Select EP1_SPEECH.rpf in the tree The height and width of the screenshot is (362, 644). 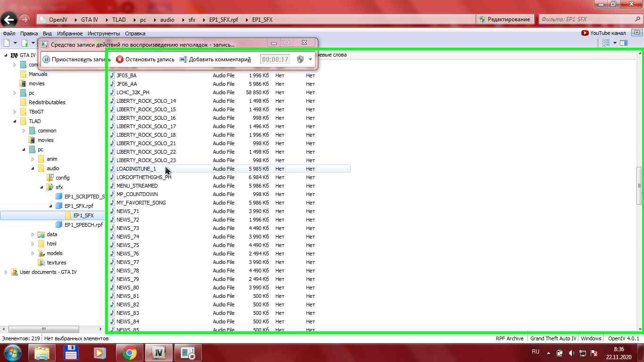[x=83, y=225]
